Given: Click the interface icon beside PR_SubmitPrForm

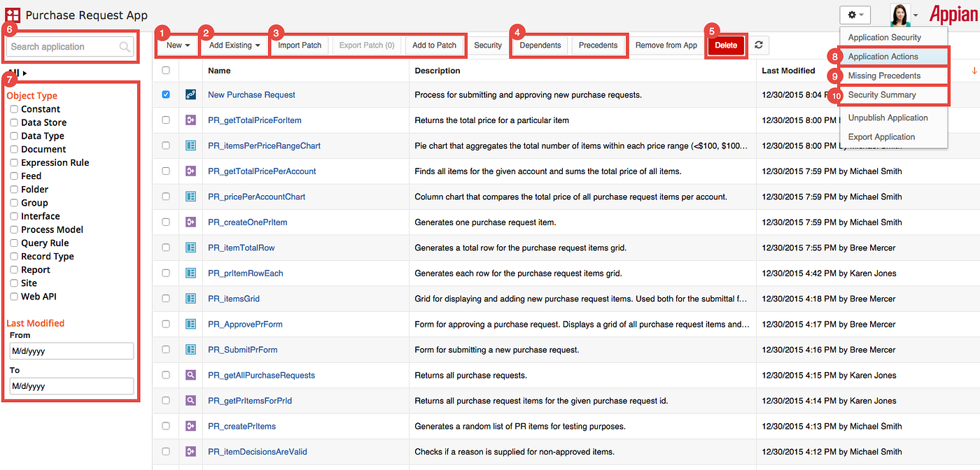Looking at the screenshot, I should tap(190, 350).
